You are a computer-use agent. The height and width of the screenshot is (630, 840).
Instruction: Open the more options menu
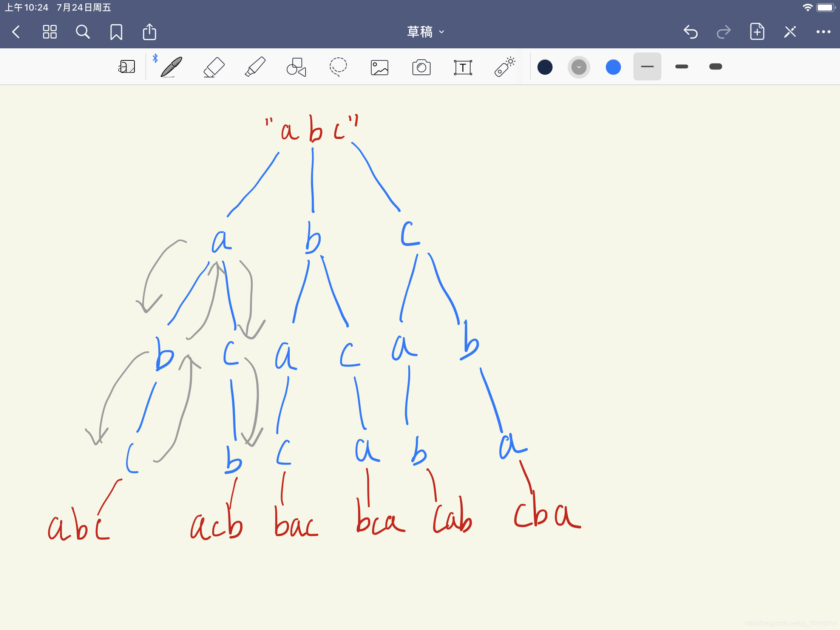coord(823,32)
